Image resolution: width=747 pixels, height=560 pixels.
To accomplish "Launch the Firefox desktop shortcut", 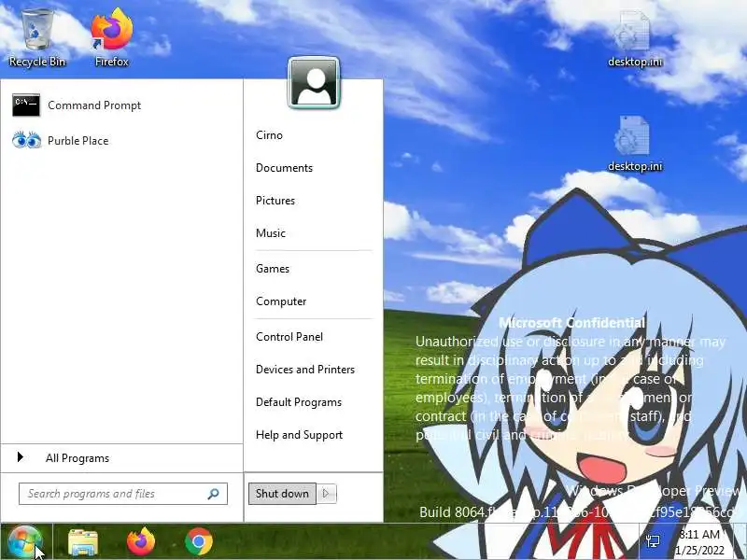I will (112, 38).
